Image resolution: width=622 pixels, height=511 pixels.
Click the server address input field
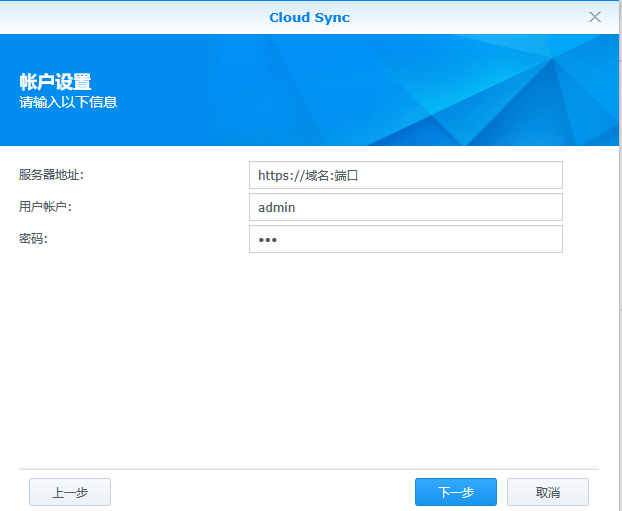click(406, 175)
